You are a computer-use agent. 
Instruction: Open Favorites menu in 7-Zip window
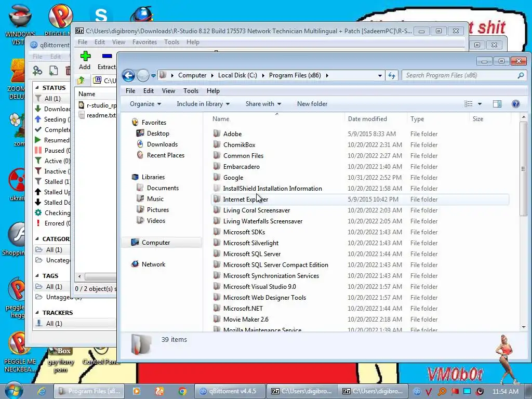coord(144,42)
